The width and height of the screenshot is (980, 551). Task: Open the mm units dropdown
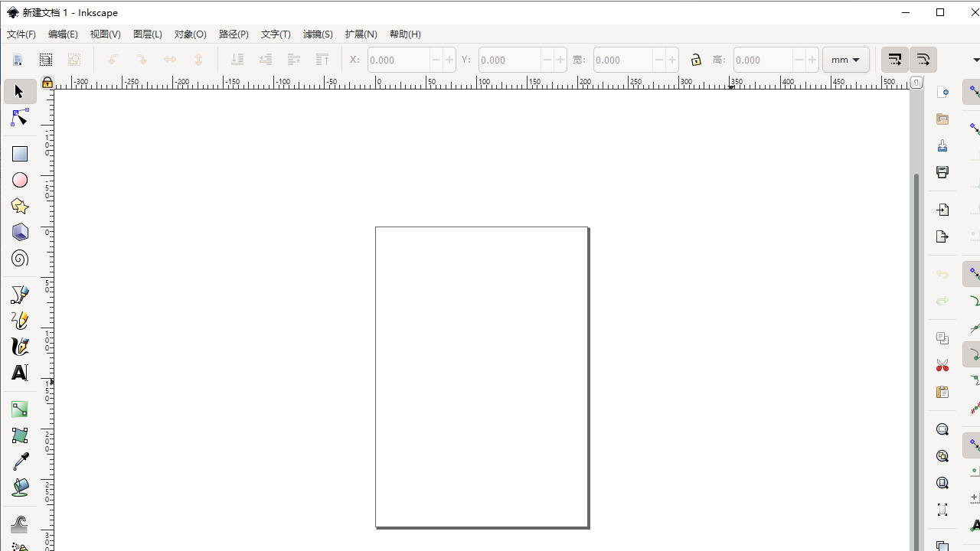pyautogui.click(x=845, y=60)
